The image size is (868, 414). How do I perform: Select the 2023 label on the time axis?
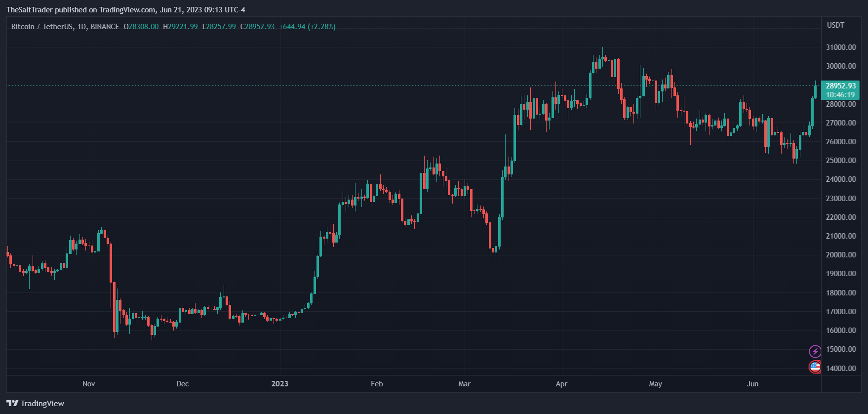coord(280,384)
